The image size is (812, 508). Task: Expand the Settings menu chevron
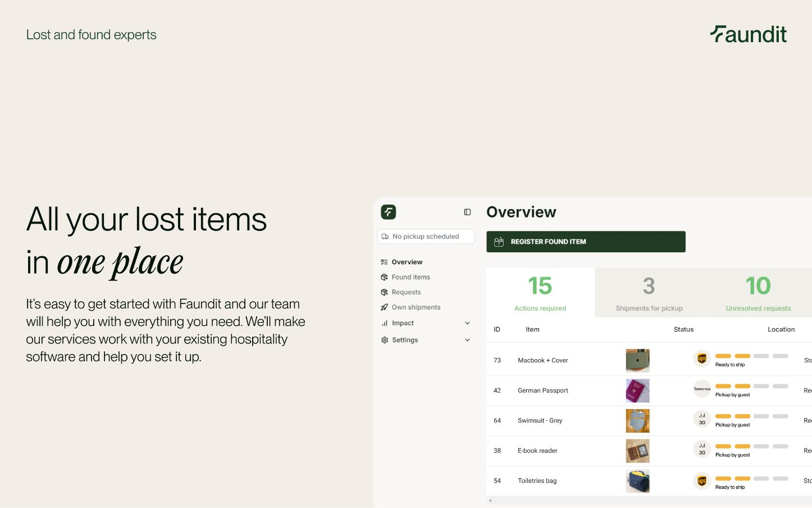[467, 340]
